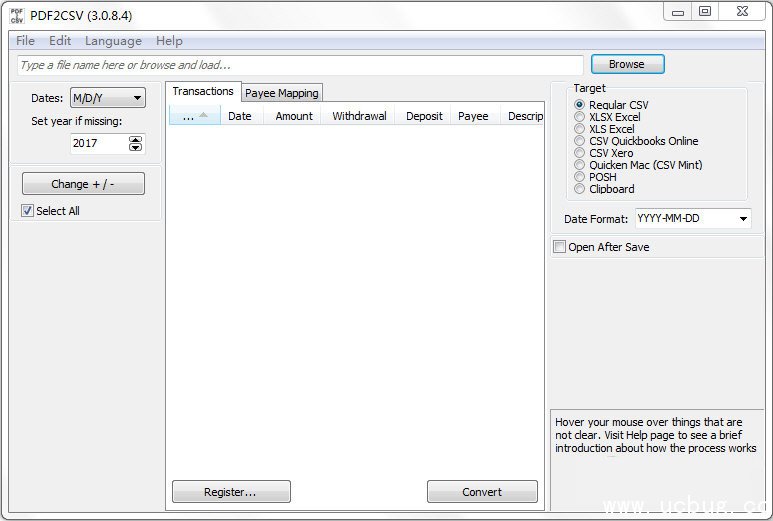Pick the CSV Xero target option
Screen dimensions: 773x521
[580, 153]
